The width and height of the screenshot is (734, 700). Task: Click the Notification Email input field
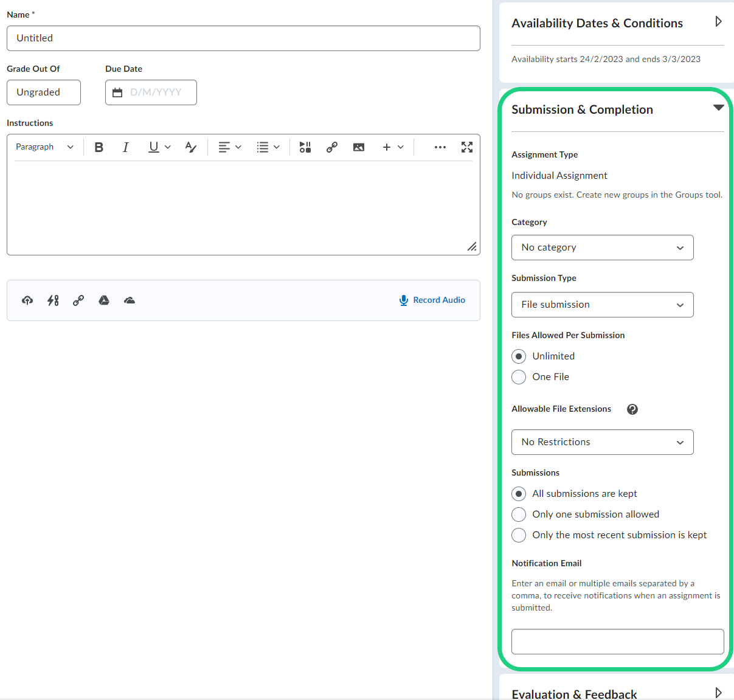tap(617, 642)
